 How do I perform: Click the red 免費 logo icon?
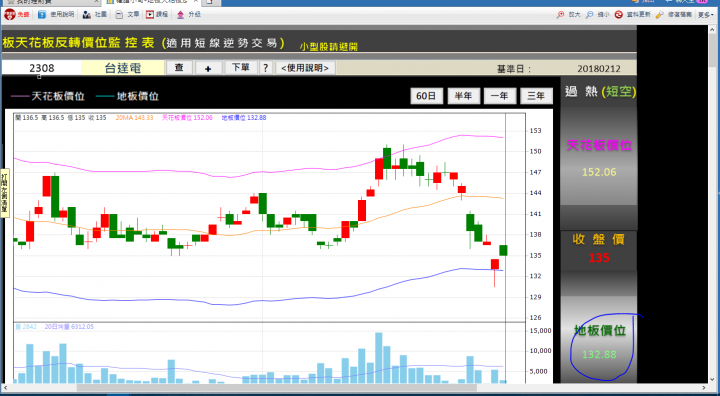[x=10, y=15]
